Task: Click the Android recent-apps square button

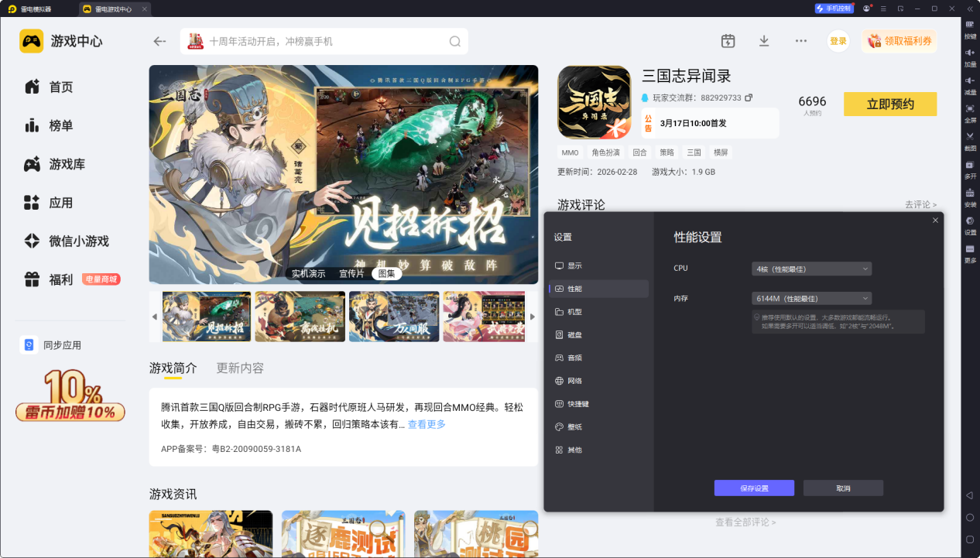Action: (970, 539)
